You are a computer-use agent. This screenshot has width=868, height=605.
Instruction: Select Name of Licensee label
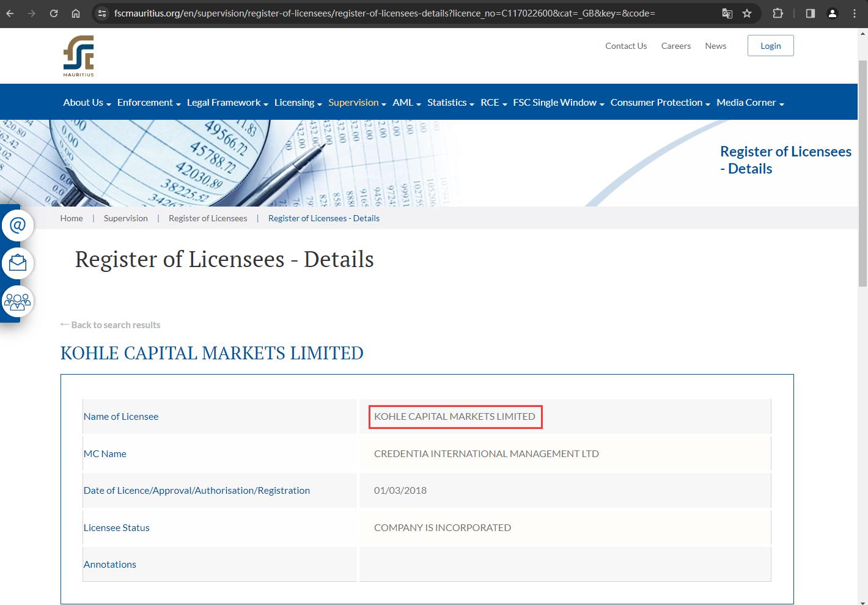coord(121,416)
